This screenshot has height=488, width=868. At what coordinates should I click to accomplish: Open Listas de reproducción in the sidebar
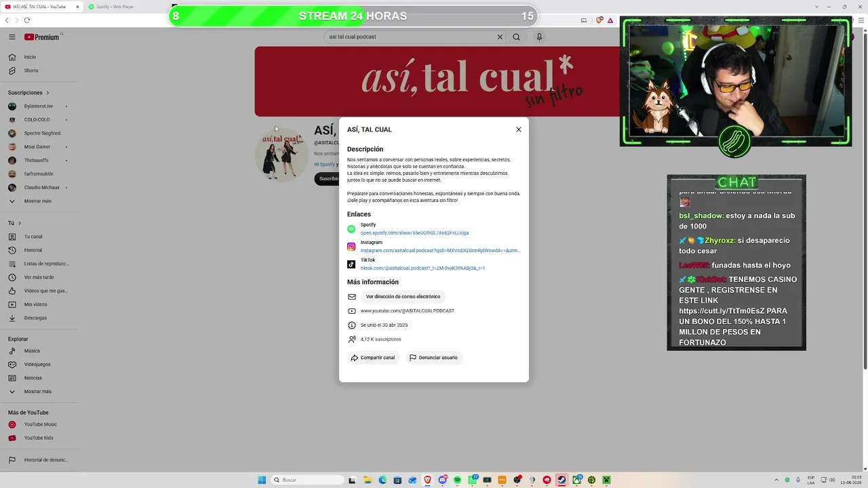pyautogui.click(x=39, y=264)
